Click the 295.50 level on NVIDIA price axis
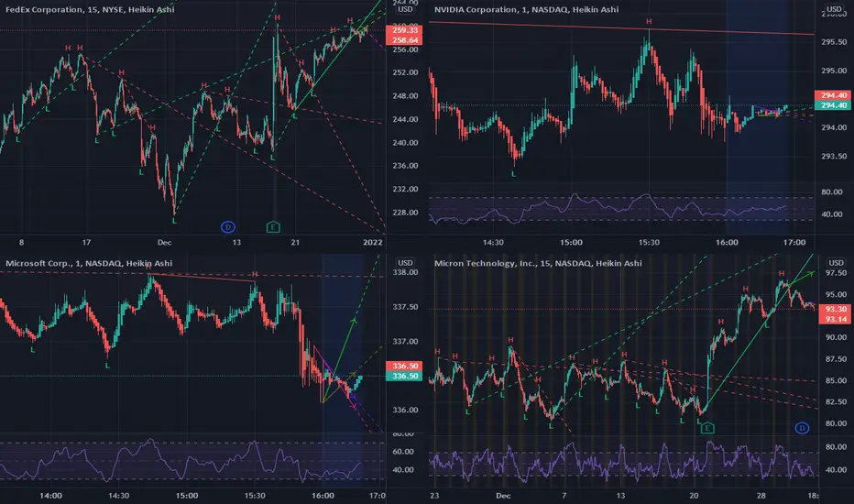854x504 pixels. pyautogui.click(x=834, y=42)
